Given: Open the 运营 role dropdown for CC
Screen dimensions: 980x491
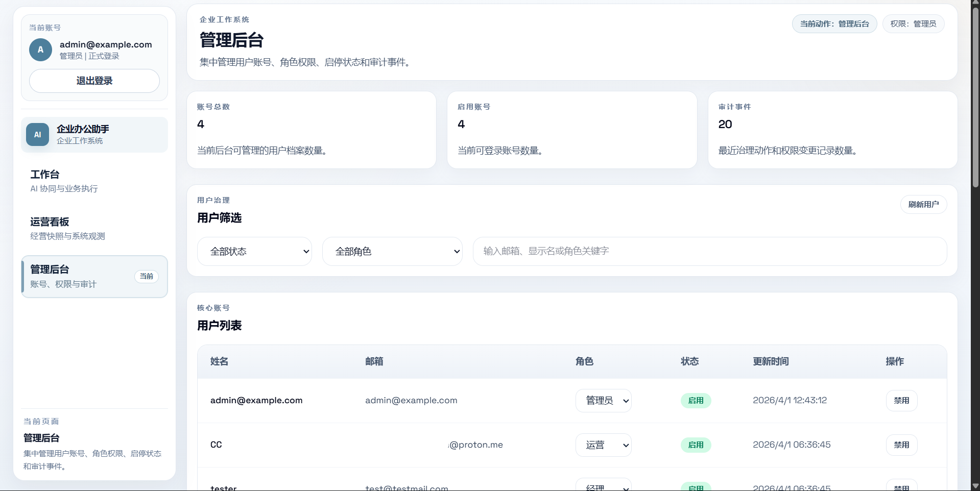Looking at the screenshot, I should pos(603,445).
